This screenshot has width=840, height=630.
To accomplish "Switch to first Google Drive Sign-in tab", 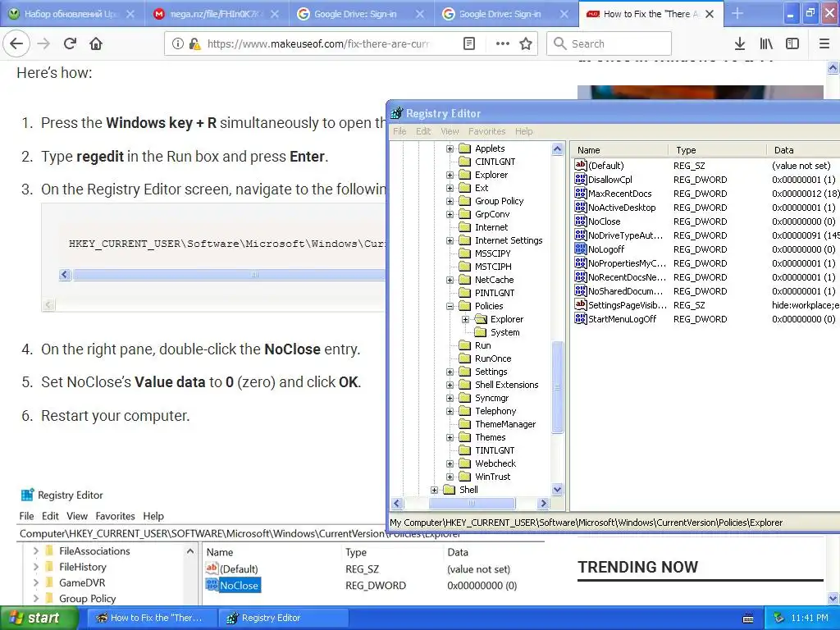I will tap(362, 14).
